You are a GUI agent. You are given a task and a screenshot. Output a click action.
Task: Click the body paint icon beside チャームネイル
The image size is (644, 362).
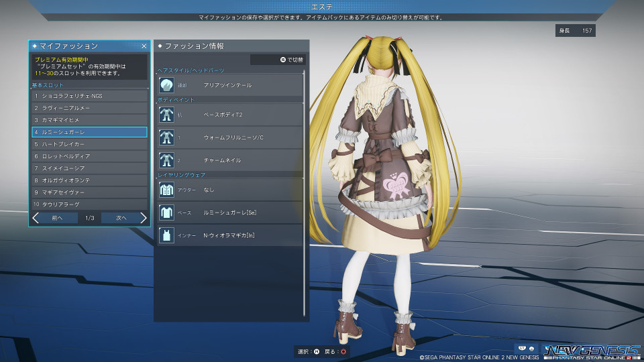[166, 160]
